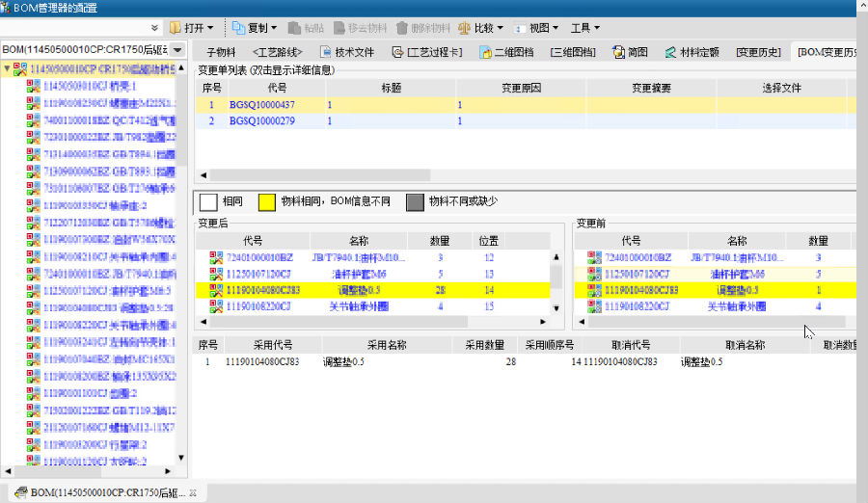
Task: Click the yellow 物料相同 legend swatch
Action: pos(267,202)
